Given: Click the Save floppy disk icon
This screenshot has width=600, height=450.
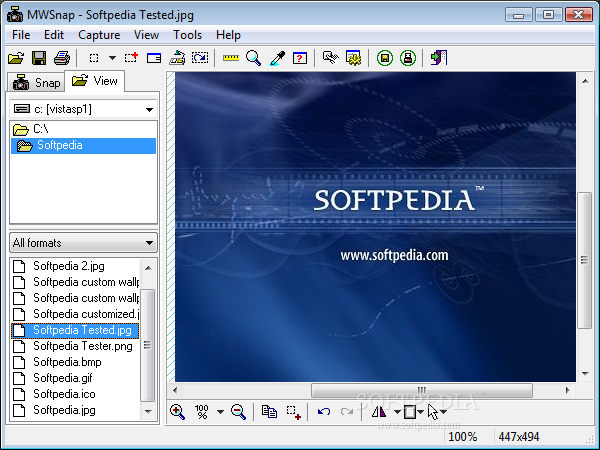Looking at the screenshot, I should [x=39, y=58].
